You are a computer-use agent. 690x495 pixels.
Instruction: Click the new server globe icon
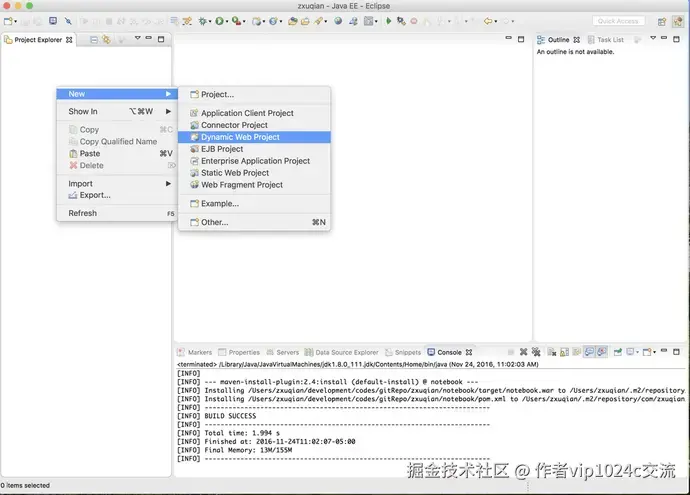(x=256, y=21)
